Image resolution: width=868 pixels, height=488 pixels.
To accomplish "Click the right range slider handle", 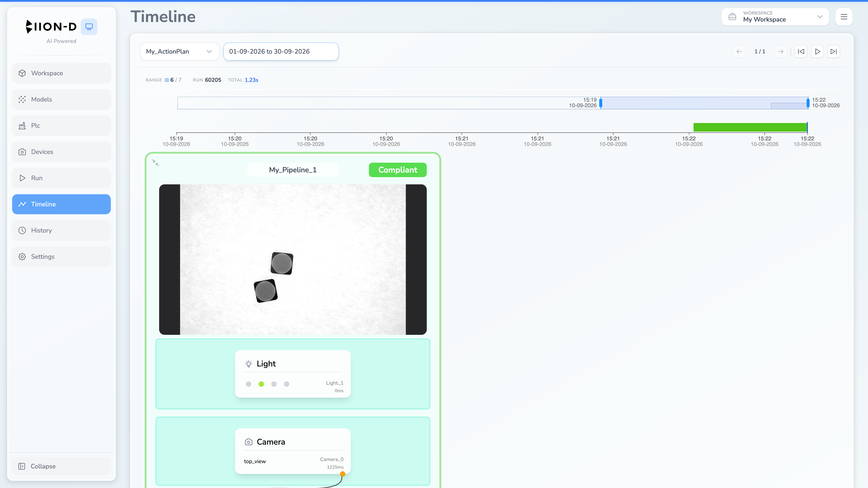I will (x=808, y=103).
